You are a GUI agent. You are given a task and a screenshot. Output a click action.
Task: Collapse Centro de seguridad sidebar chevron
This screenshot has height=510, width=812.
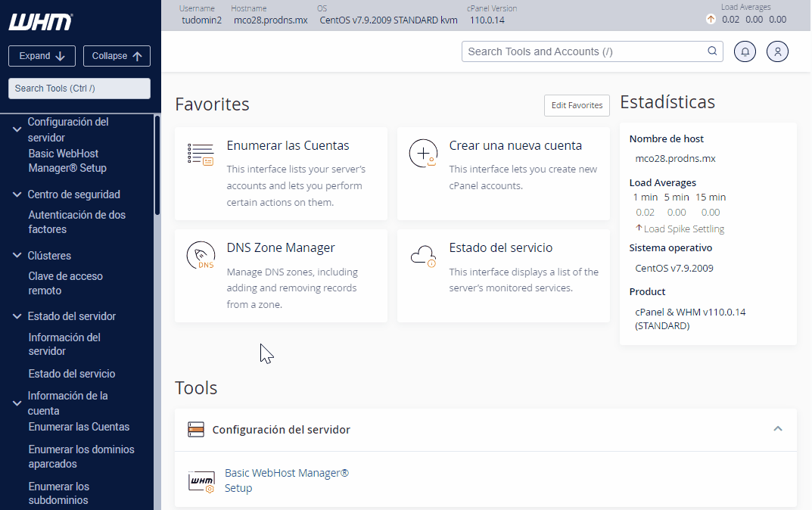[17, 194]
